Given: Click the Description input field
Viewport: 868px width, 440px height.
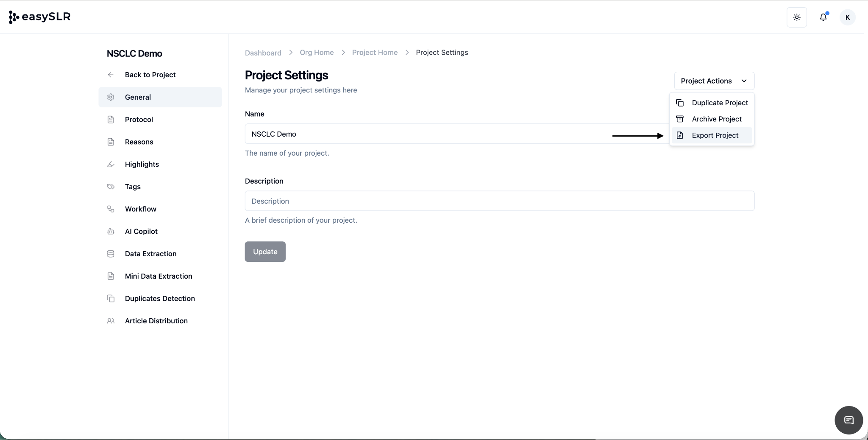Looking at the screenshot, I should coord(499,201).
